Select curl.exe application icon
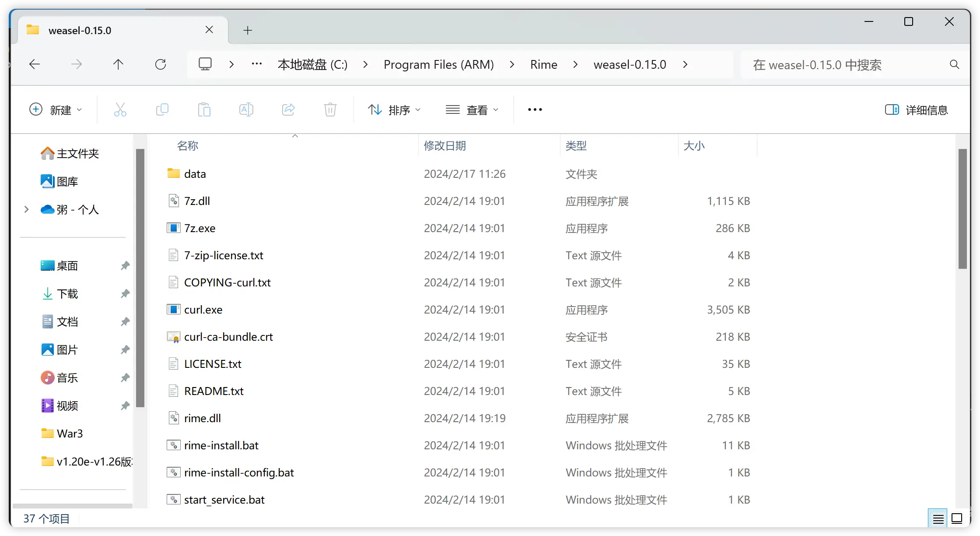Viewport: 980px width, 536px height. coord(174,309)
